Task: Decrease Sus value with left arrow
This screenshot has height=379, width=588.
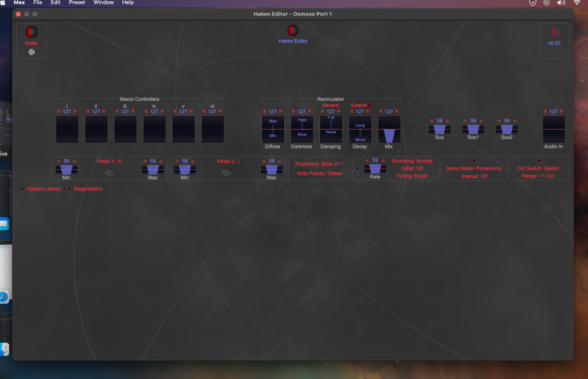Action: (x=431, y=120)
